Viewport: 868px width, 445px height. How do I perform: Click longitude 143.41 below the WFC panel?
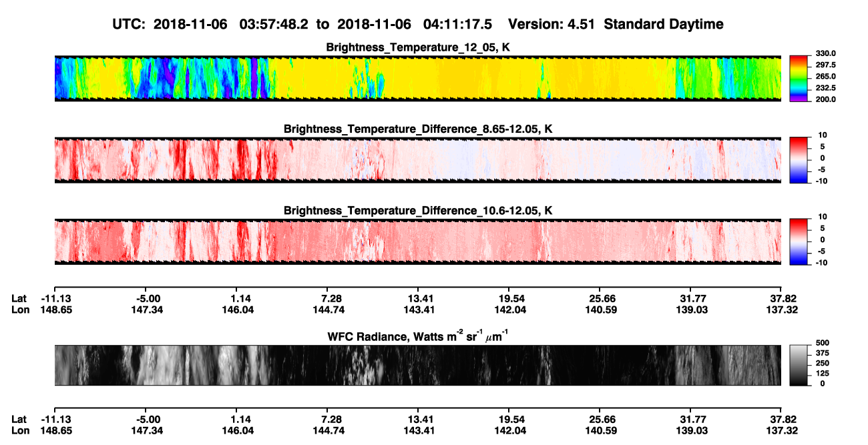419,430
